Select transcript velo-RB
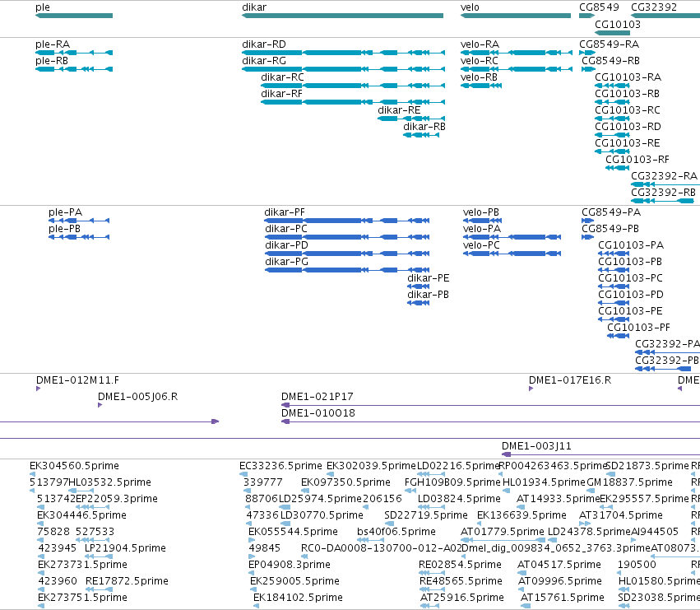 click(479, 77)
